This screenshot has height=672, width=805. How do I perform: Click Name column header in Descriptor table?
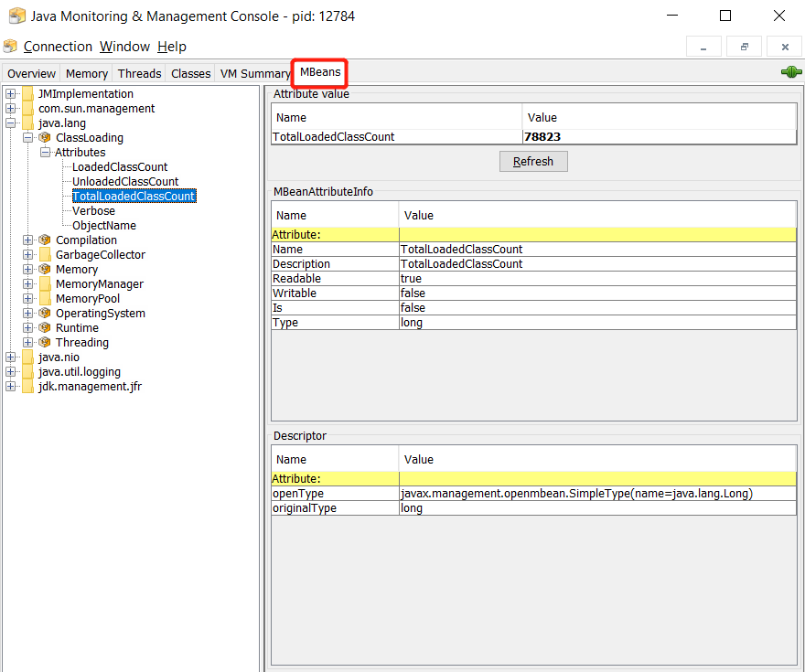point(335,460)
